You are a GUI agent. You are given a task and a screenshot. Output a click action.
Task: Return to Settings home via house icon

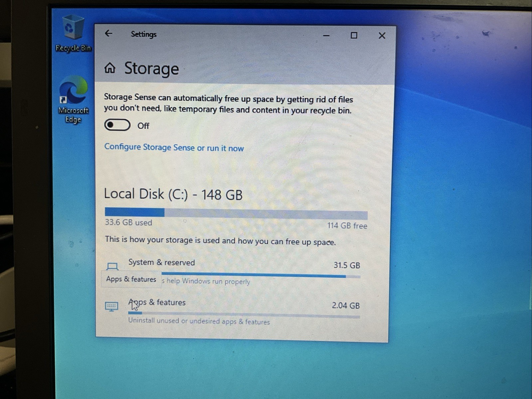[110, 68]
